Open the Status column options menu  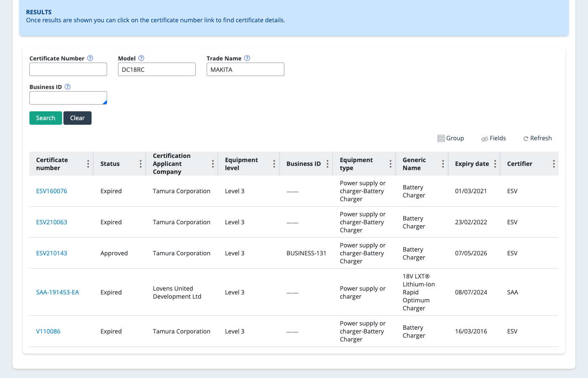141,163
